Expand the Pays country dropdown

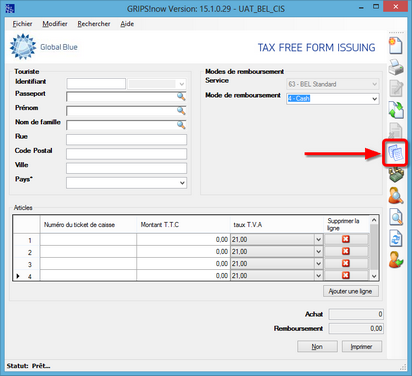[x=182, y=183]
